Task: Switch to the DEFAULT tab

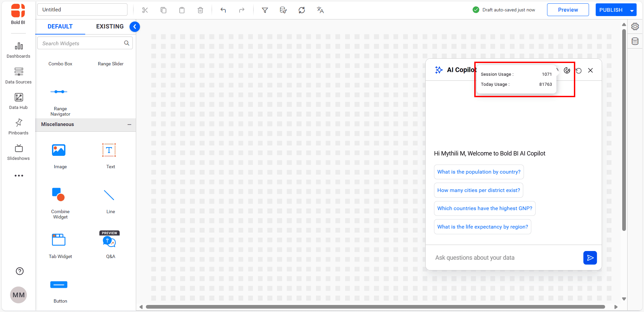Action: (x=60, y=26)
